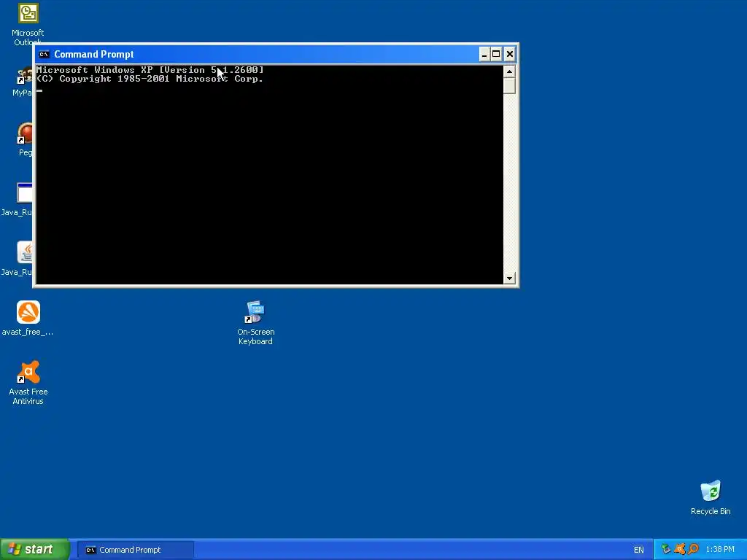
Task: Minimize the Command Prompt window
Action: [484, 54]
